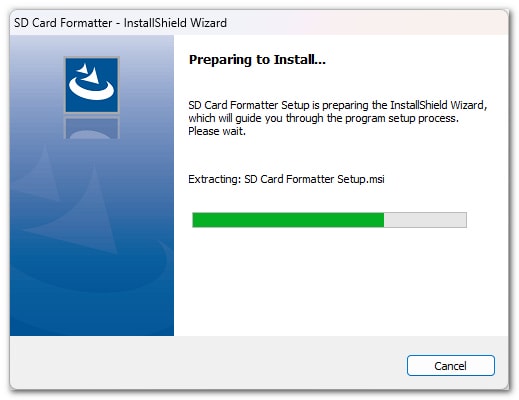The width and height of the screenshot is (519, 400).
Task: Click the InstallShield logo icon
Action: pyautogui.click(x=92, y=85)
